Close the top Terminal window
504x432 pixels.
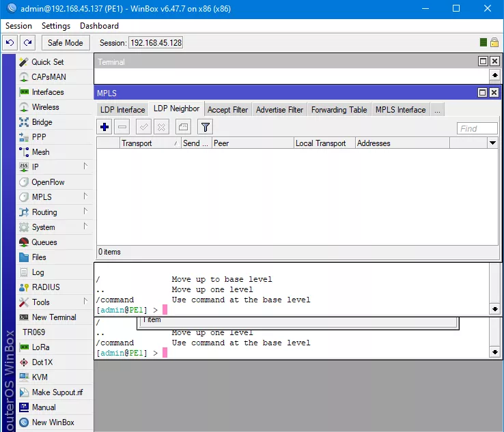(x=494, y=61)
